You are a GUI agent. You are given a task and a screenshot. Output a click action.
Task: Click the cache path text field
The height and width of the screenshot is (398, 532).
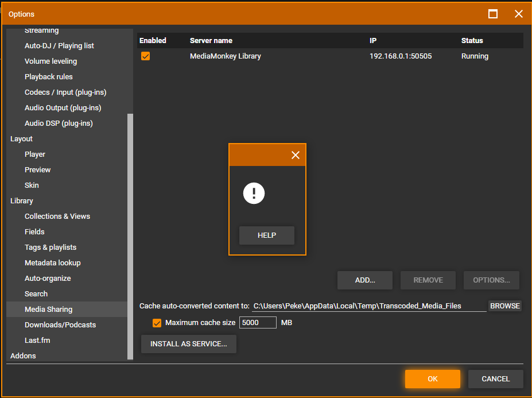[369, 306]
